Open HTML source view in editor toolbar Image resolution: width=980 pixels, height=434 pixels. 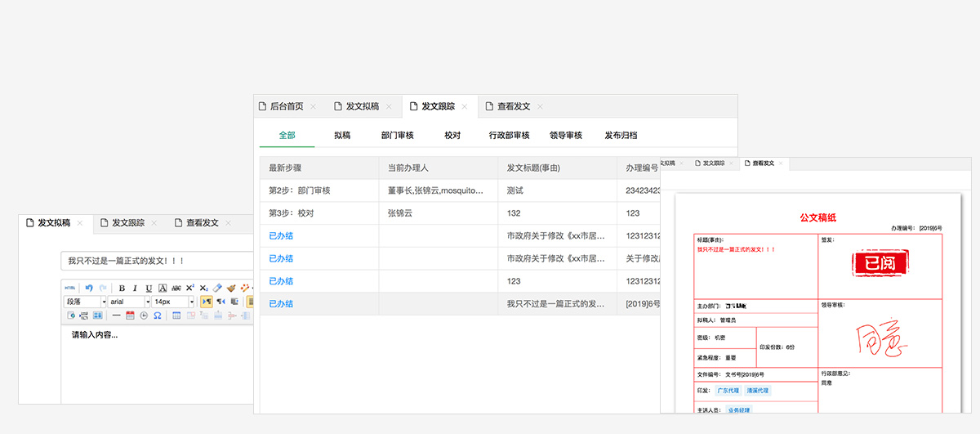[70, 288]
